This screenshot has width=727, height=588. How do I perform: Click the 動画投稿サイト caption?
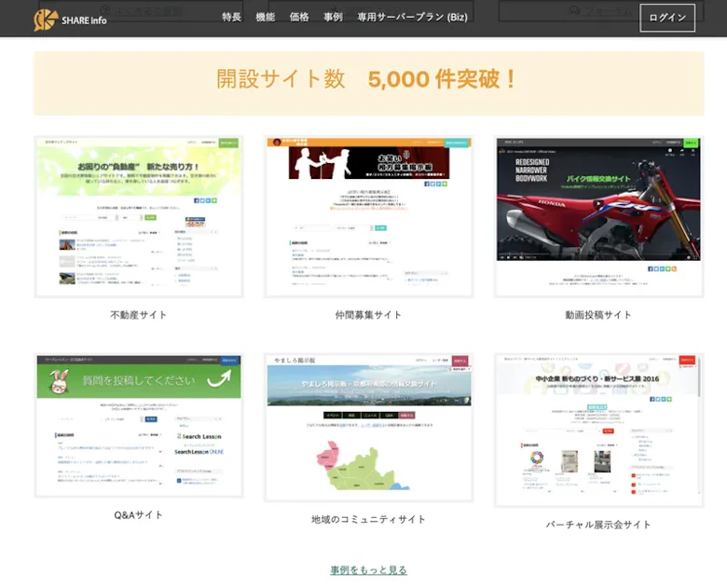click(x=598, y=315)
